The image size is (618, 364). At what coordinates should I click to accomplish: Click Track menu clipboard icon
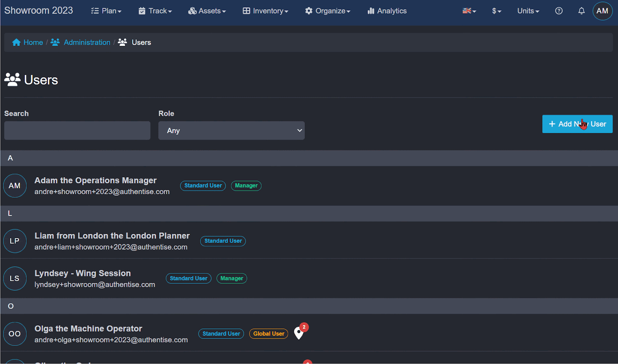[142, 11]
